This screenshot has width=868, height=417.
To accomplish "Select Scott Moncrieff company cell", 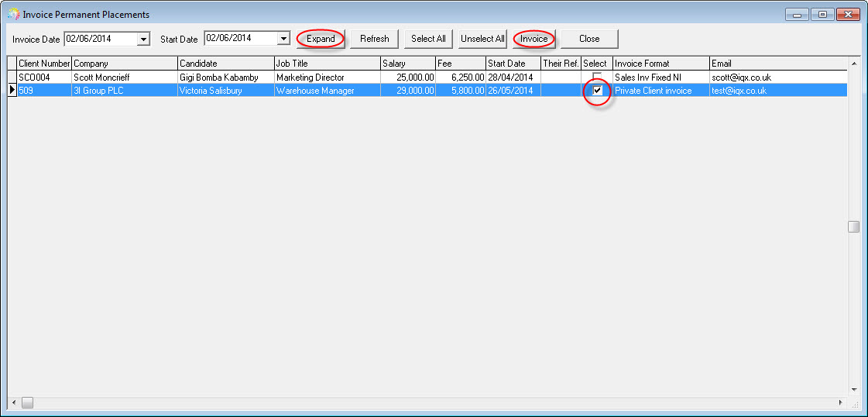I will (125, 78).
